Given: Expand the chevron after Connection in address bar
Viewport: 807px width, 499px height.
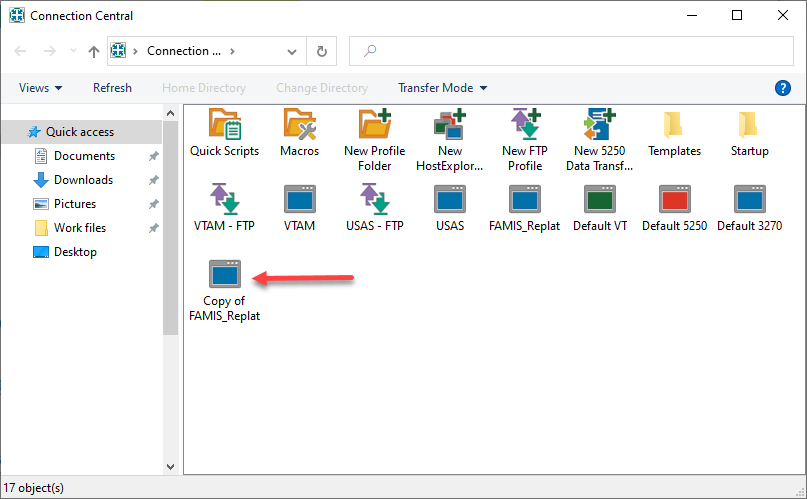Looking at the screenshot, I should [x=233, y=51].
